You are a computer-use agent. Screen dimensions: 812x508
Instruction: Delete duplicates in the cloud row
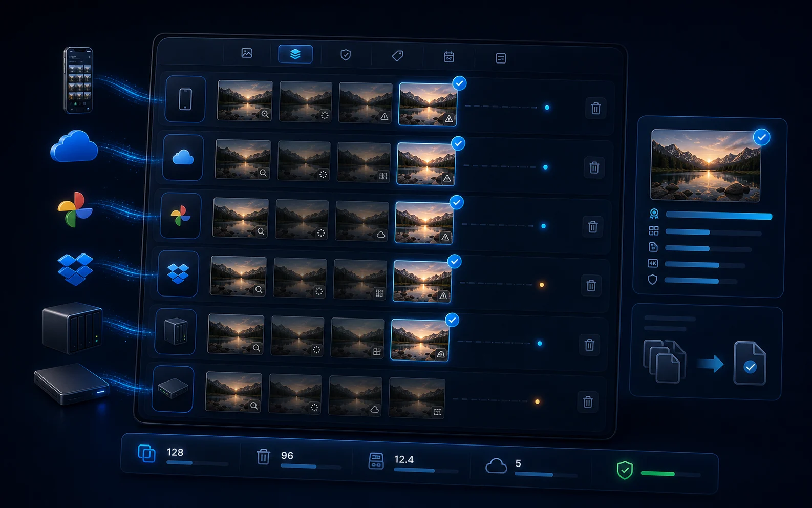(594, 167)
